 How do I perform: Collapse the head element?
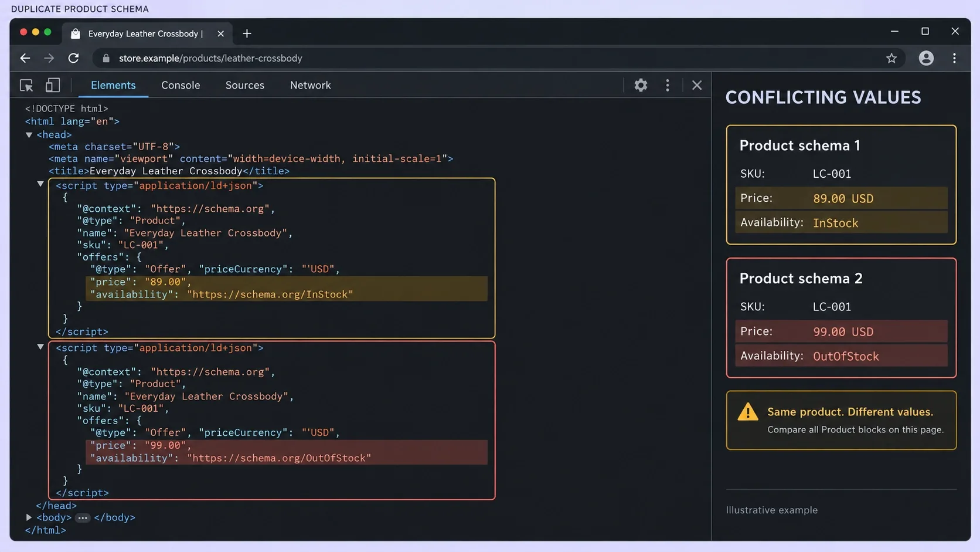tap(29, 135)
